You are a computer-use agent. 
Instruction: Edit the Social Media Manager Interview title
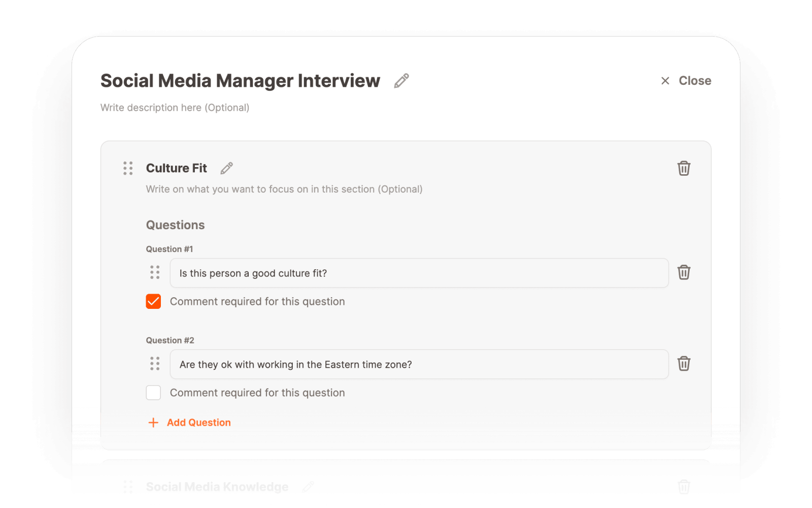[x=401, y=81]
